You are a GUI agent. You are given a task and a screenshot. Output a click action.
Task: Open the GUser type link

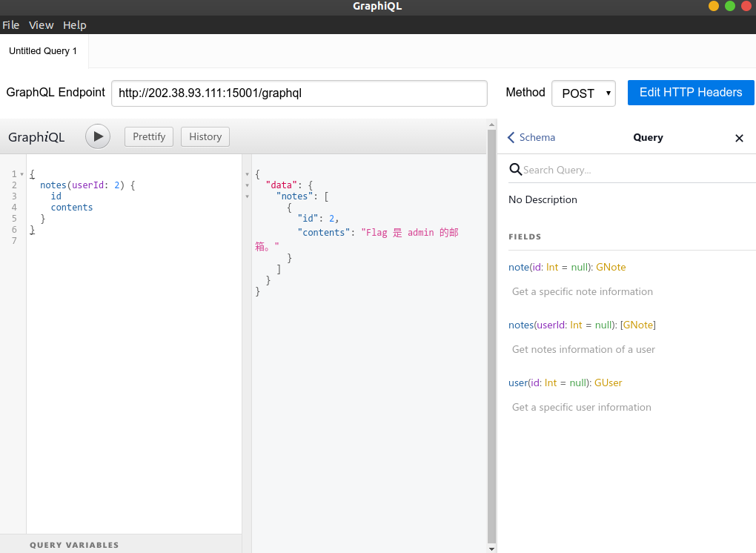pyautogui.click(x=608, y=383)
